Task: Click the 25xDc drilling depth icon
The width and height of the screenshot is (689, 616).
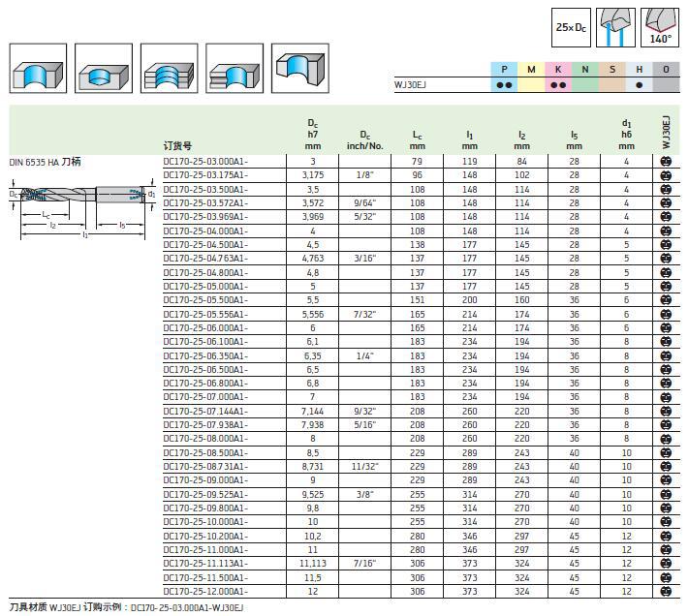Action: [571, 27]
